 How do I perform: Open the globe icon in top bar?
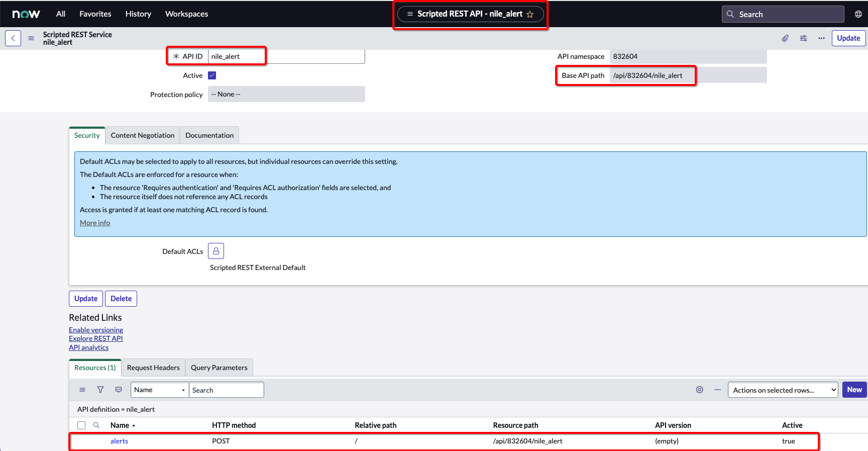[858, 14]
